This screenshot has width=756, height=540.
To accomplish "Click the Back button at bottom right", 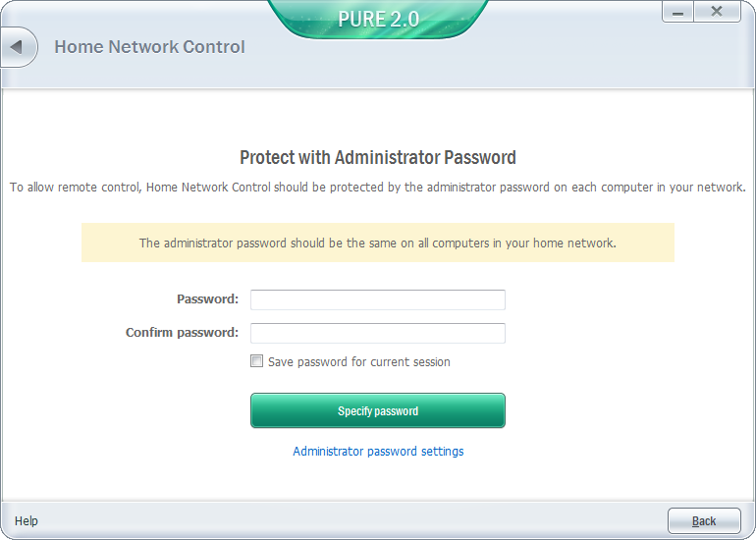I will pos(704,521).
